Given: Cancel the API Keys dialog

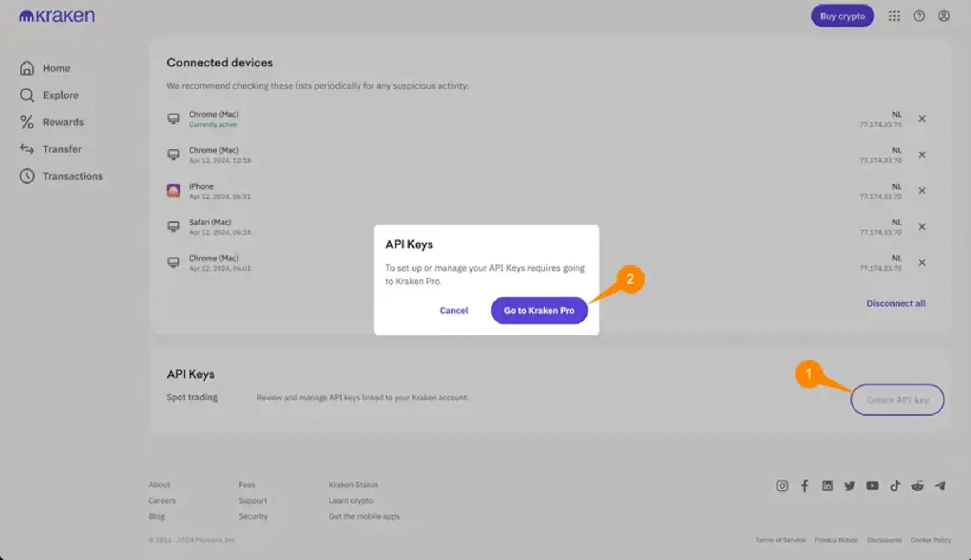Looking at the screenshot, I should (454, 310).
